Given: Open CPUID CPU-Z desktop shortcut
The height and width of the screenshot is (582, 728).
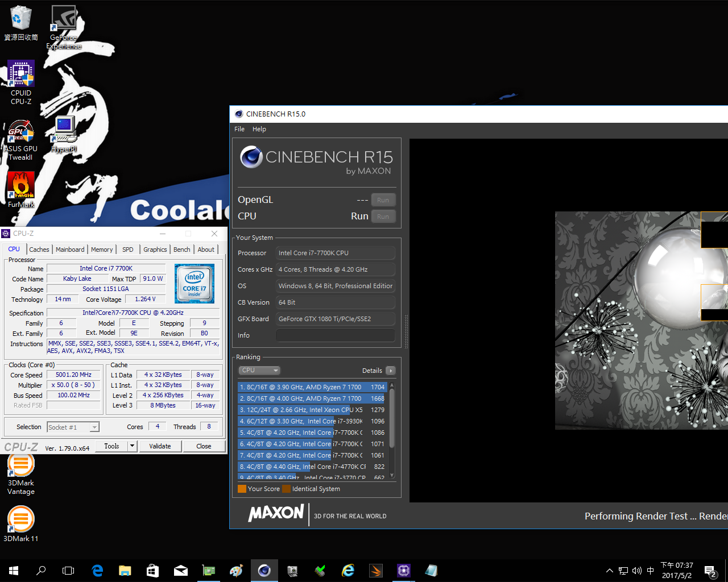Looking at the screenshot, I should tap(21, 82).
